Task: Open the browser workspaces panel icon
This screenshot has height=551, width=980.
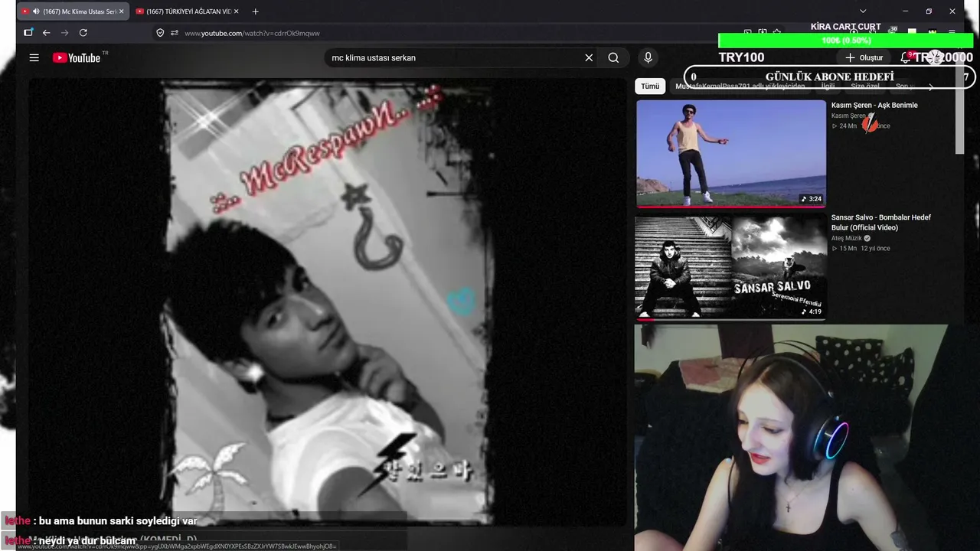Action: pos(28,33)
